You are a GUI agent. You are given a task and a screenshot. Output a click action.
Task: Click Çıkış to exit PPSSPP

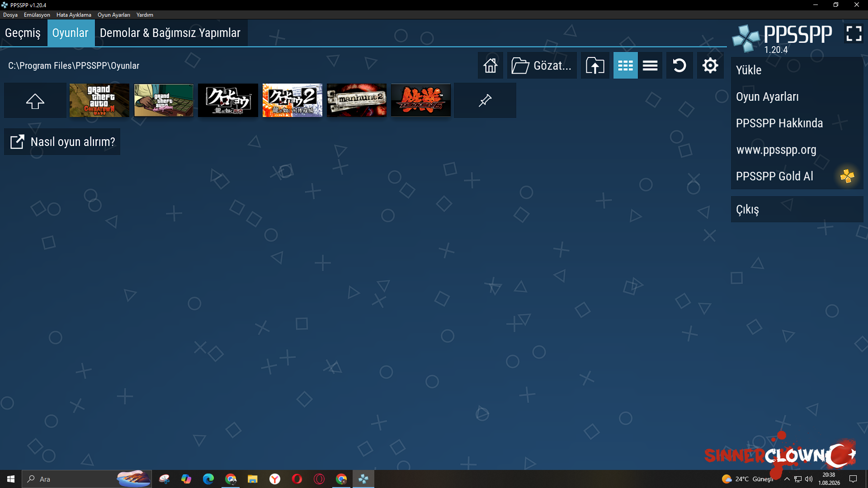797,209
